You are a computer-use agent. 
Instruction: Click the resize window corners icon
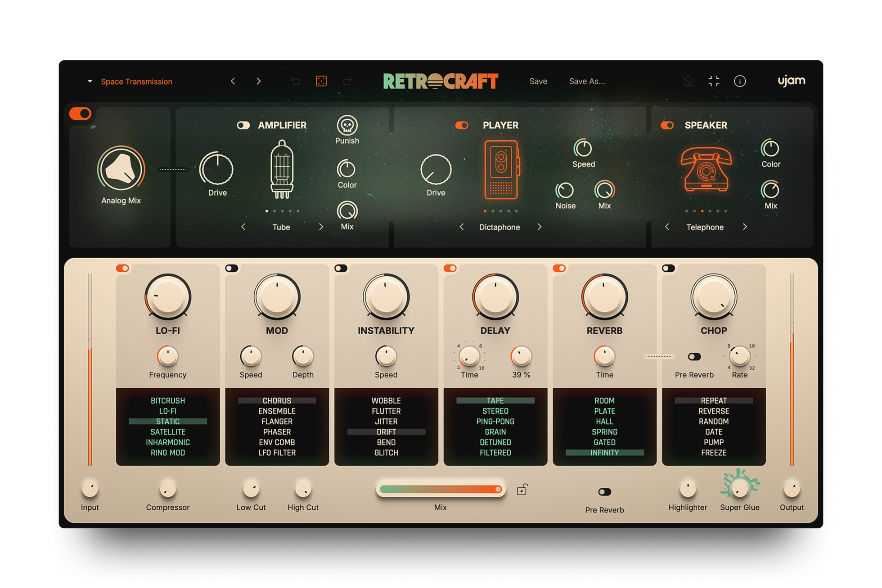coord(714,81)
